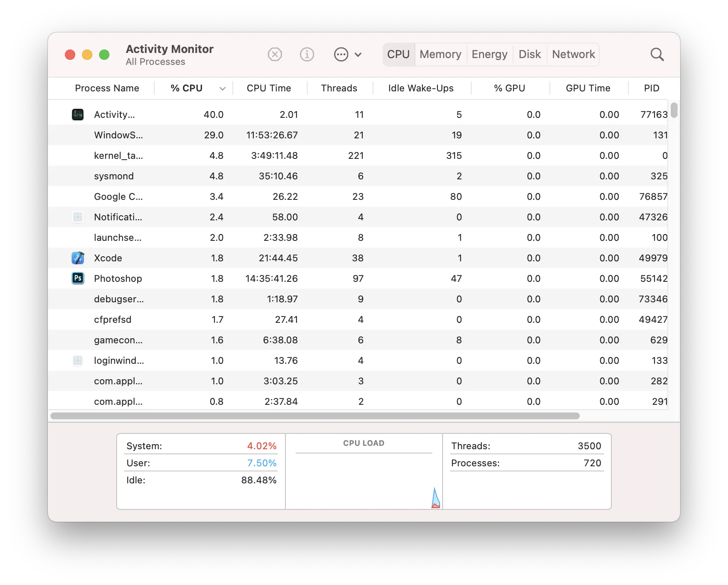Sort by the Process Name column header

[x=107, y=88]
